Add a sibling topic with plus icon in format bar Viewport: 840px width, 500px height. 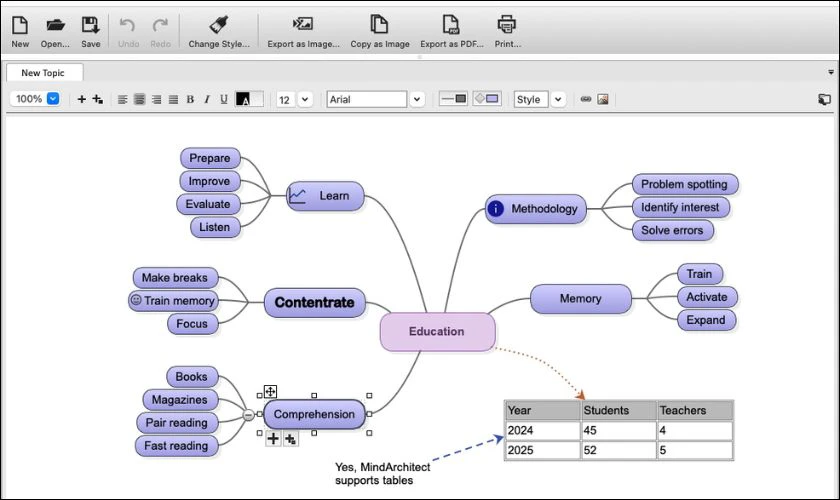tap(81, 99)
